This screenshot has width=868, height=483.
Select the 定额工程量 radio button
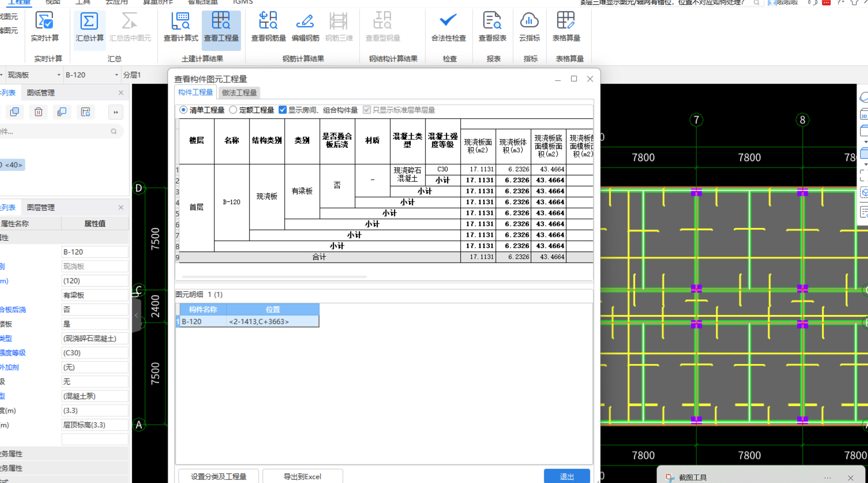pos(233,110)
